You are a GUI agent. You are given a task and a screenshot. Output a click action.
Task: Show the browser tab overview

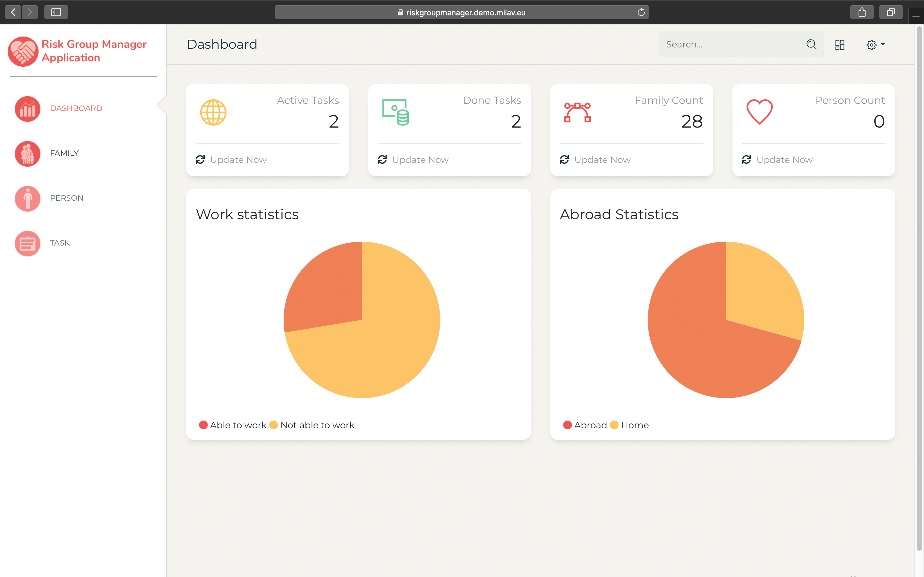(890, 12)
